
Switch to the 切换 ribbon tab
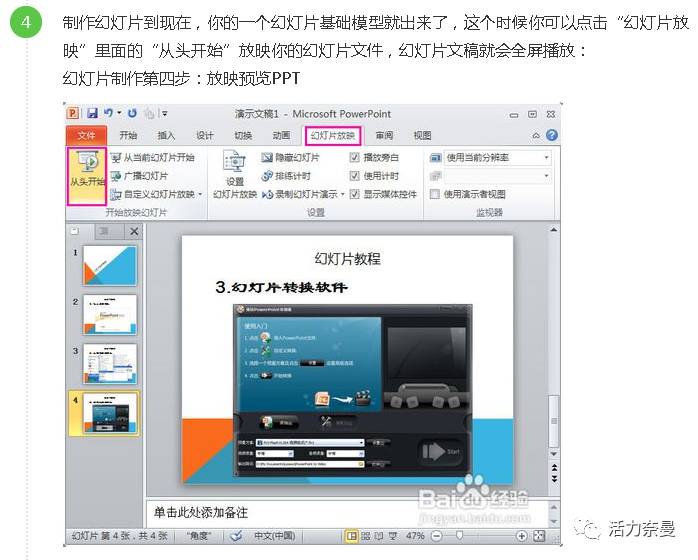pos(243,135)
